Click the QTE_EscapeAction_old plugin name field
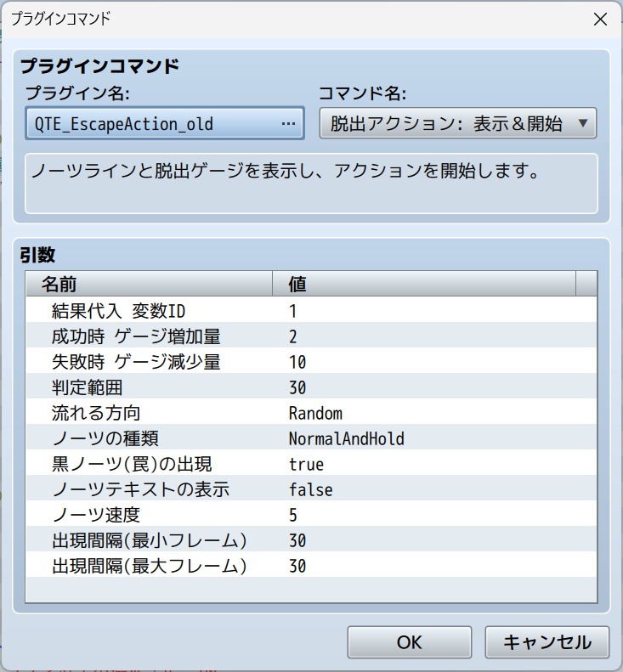The width and height of the screenshot is (623, 672). pos(165,123)
